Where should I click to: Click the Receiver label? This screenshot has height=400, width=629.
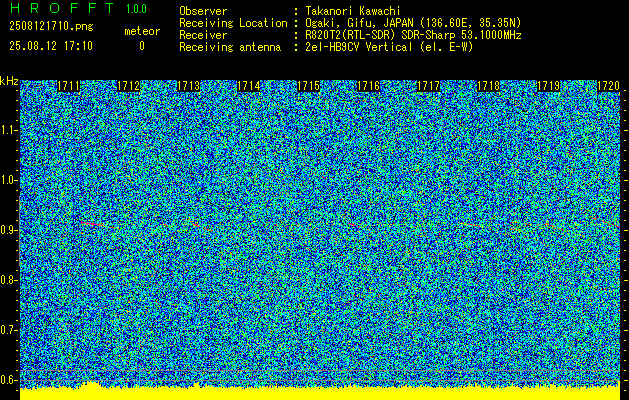tap(203, 35)
